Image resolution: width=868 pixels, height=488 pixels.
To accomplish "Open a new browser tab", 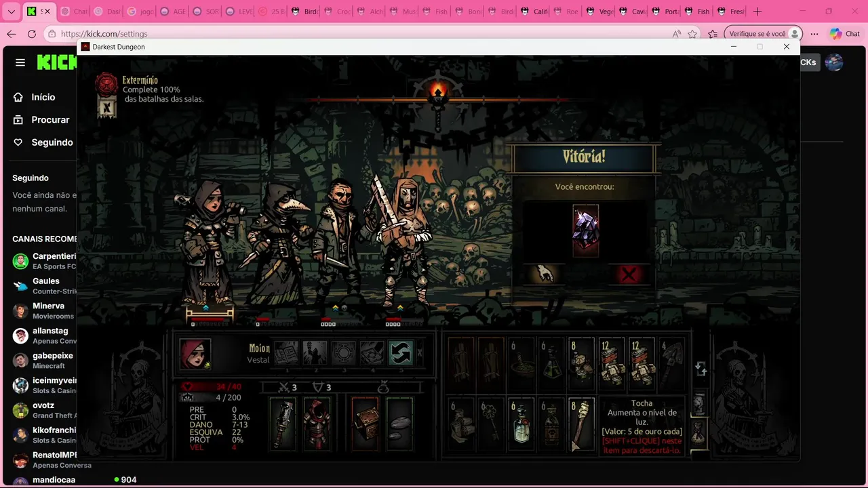I will [757, 12].
